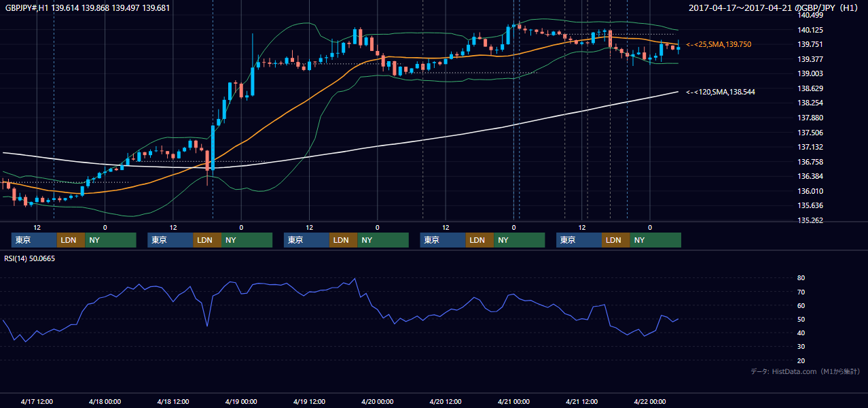Select the 120 SMA label reading 138.544

point(720,92)
